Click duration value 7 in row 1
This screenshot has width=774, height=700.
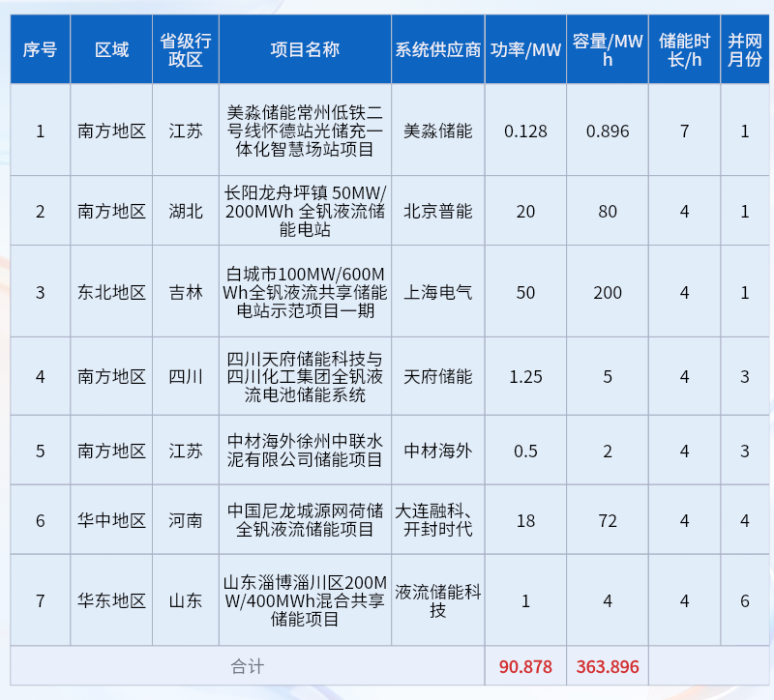[685, 131]
